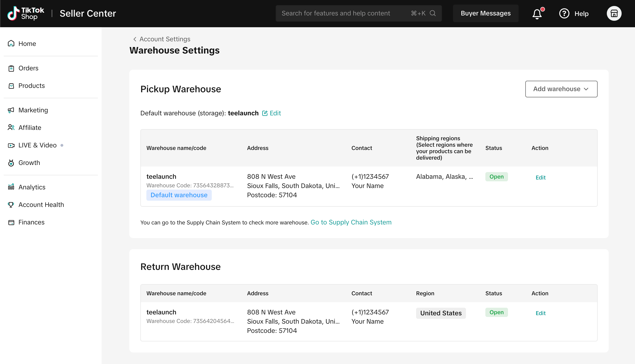This screenshot has height=364, width=635.
Task: Click the Marketing megaphone icon
Action: [11, 110]
